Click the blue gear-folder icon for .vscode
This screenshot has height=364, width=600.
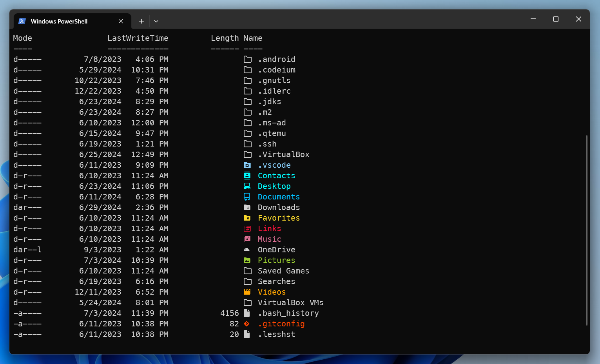[247, 165]
